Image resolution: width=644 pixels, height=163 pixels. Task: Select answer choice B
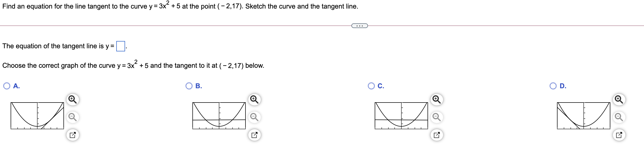[x=189, y=86]
